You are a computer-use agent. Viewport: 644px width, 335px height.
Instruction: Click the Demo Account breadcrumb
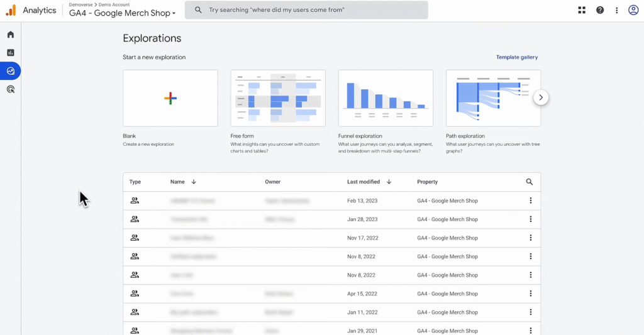114,4
